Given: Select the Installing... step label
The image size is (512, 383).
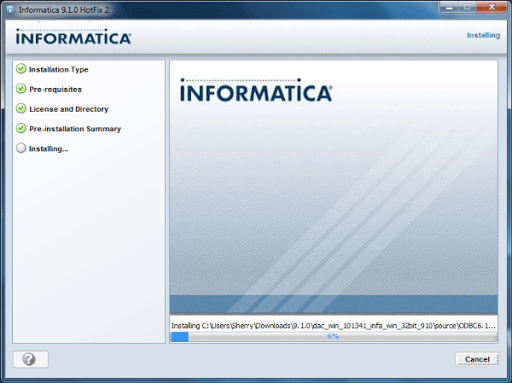Looking at the screenshot, I should pyautogui.click(x=49, y=149).
